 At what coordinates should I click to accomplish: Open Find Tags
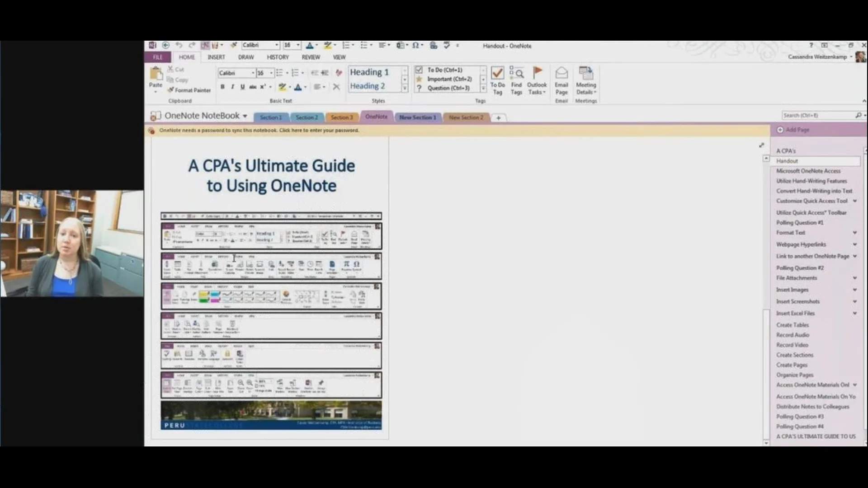coord(517,80)
